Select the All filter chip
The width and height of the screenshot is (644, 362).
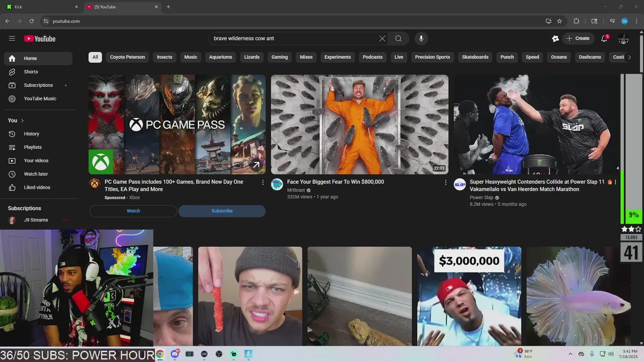click(x=95, y=57)
